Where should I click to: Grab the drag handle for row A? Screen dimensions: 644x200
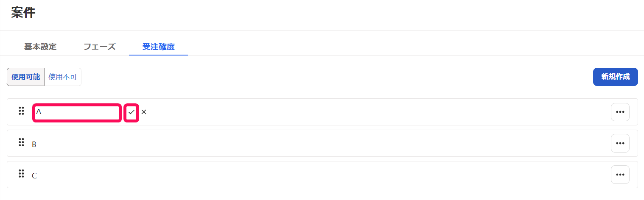(21, 111)
